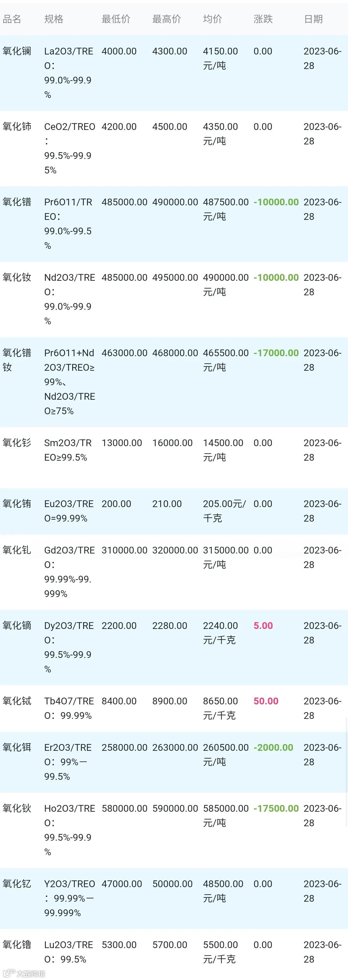Click the 最低价 column header
Viewport: 348px width, 980px height.
(x=116, y=19)
